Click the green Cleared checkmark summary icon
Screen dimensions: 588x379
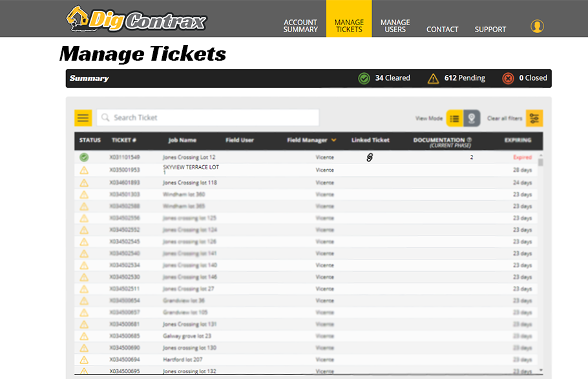364,78
